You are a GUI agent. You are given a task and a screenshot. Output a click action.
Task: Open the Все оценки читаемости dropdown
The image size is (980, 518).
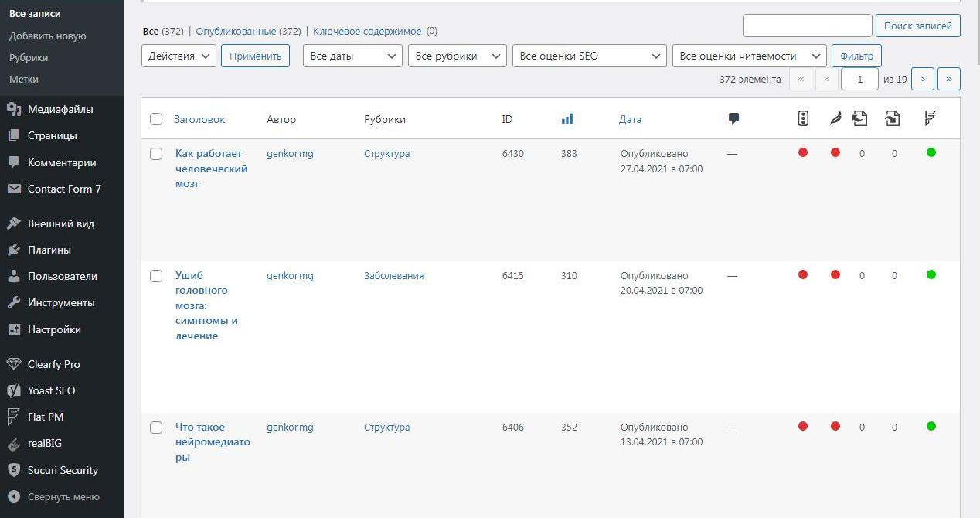tap(750, 56)
